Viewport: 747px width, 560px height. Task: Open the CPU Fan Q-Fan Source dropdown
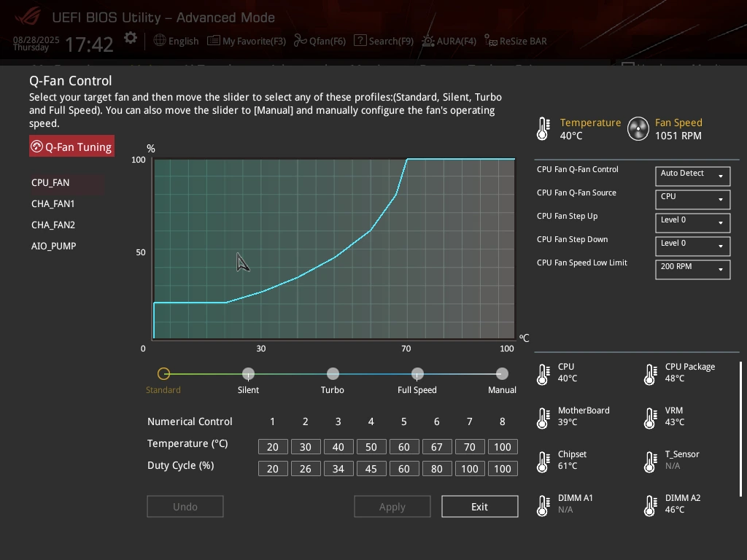click(x=693, y=200)
